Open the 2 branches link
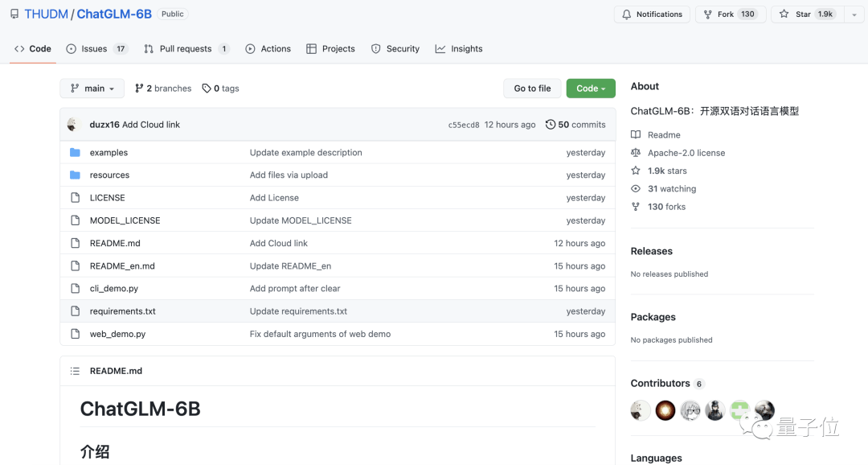The height and width of the screenshot is (465, 868). point(163,88)
